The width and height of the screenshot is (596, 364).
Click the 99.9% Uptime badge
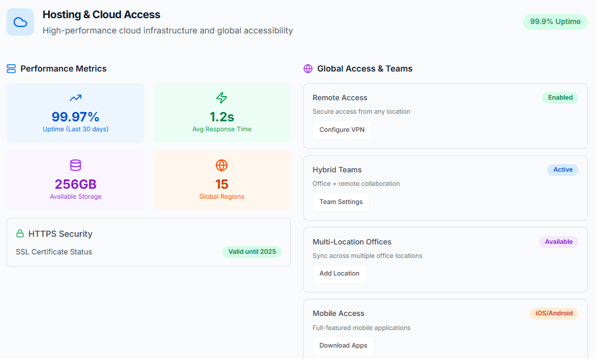(555, 22)
